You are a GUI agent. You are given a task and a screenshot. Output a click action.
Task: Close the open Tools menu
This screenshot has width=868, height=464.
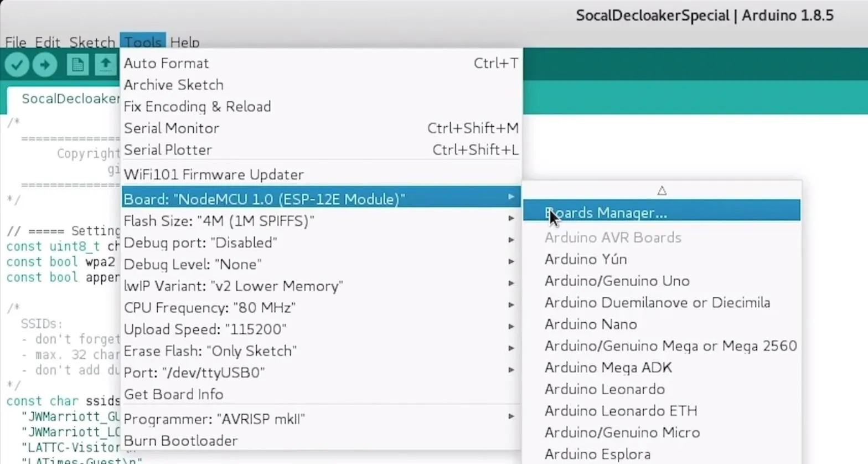coord(143,42)
